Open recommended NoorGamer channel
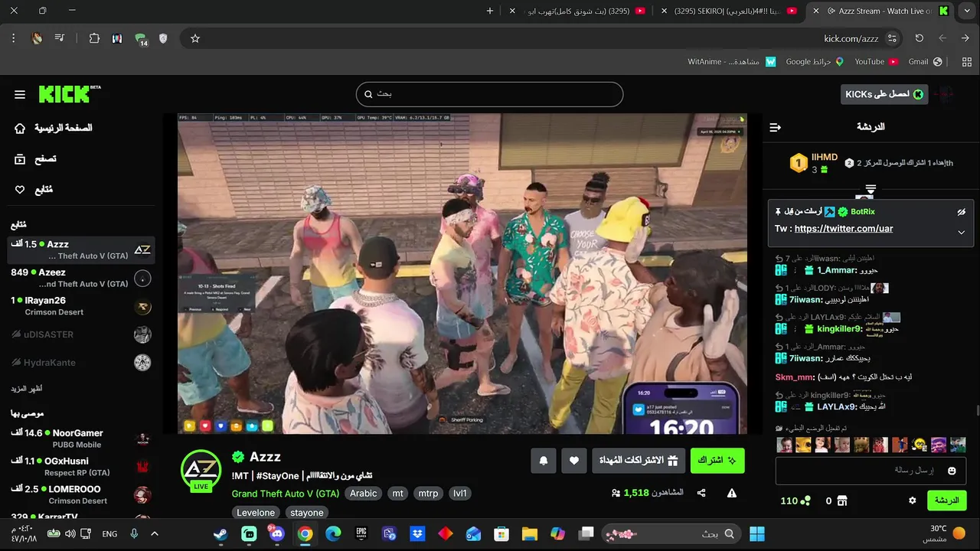 click(81, 439)
